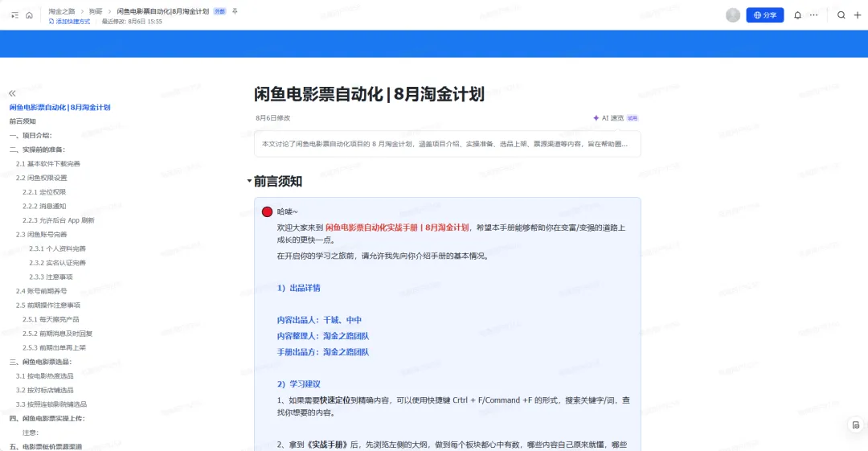Jump to outline item 2.1 基本软件下载完善
Screen dimensions: 868x451
pos(48,164)
